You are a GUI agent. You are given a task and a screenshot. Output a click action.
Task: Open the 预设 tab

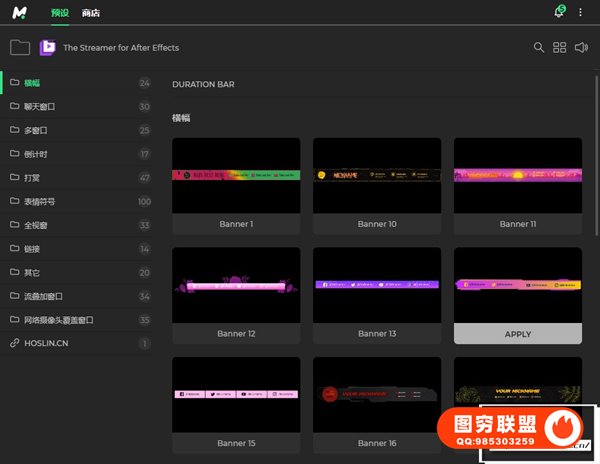click(x=60, y=13)
